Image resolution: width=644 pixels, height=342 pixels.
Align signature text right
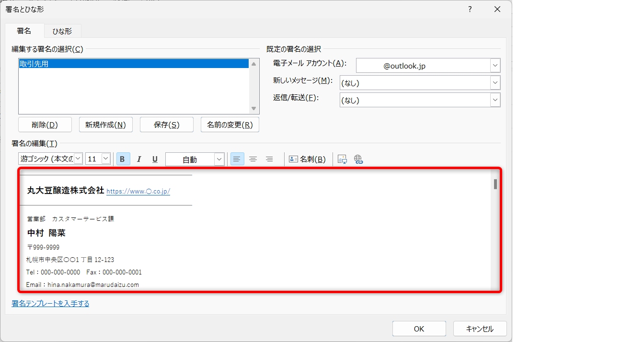269,159
